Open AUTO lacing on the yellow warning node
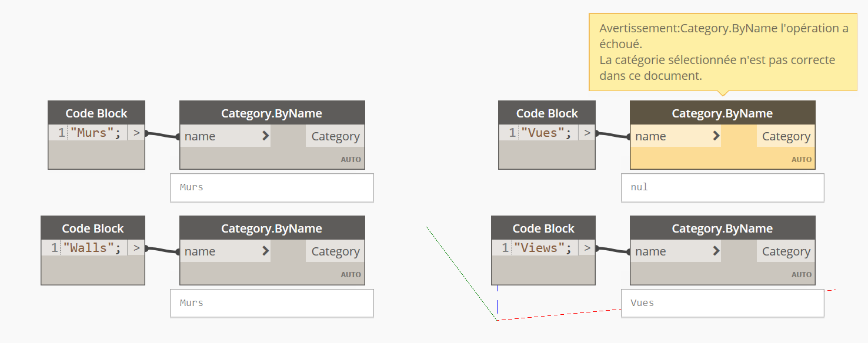The height and width of the screenshot is (343, 868). coord(802,159)
